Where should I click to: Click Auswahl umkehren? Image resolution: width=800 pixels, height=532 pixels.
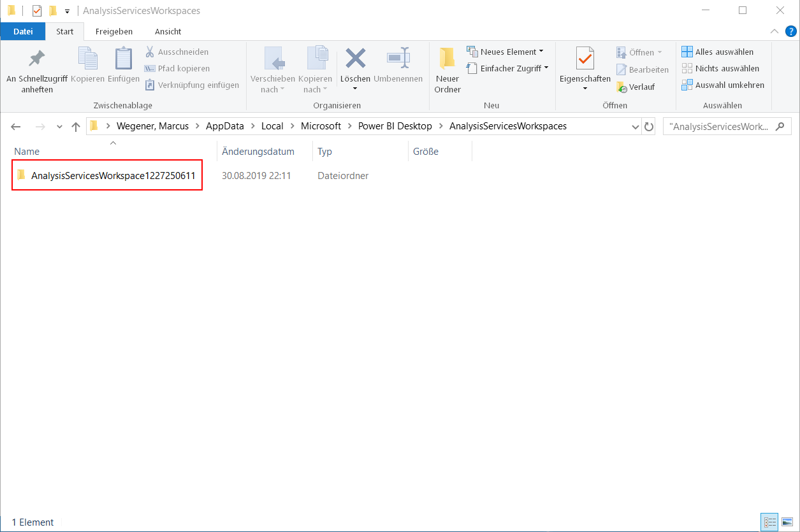(723, 85)
